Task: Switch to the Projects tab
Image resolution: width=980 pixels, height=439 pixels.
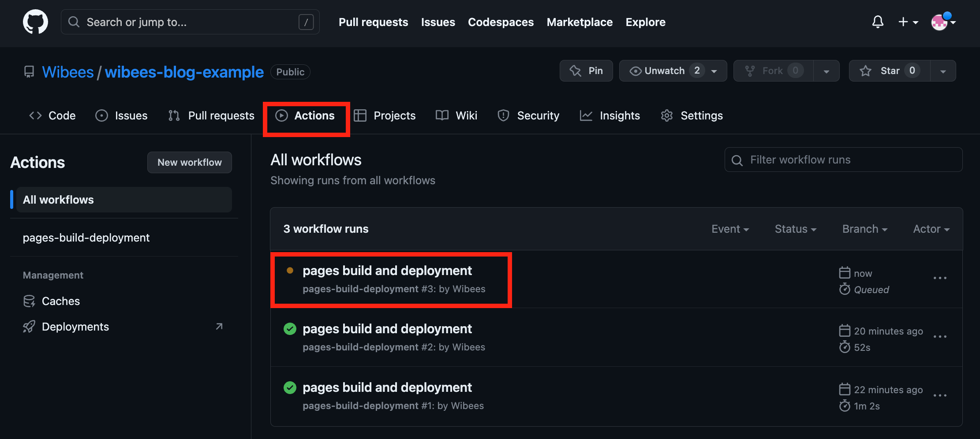Action: point(385,115)
